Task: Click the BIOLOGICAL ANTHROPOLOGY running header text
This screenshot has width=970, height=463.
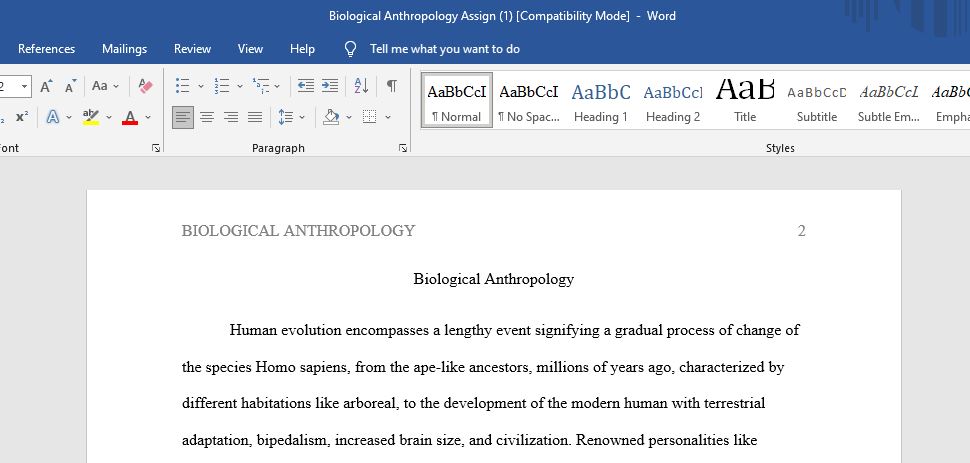Action: [298, 231]
